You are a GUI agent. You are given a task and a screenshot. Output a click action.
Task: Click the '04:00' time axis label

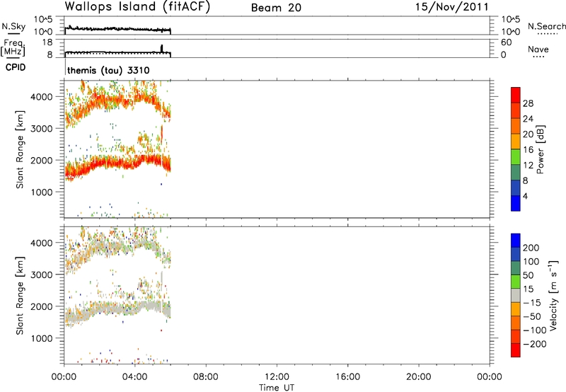click(x=135, y=377)
